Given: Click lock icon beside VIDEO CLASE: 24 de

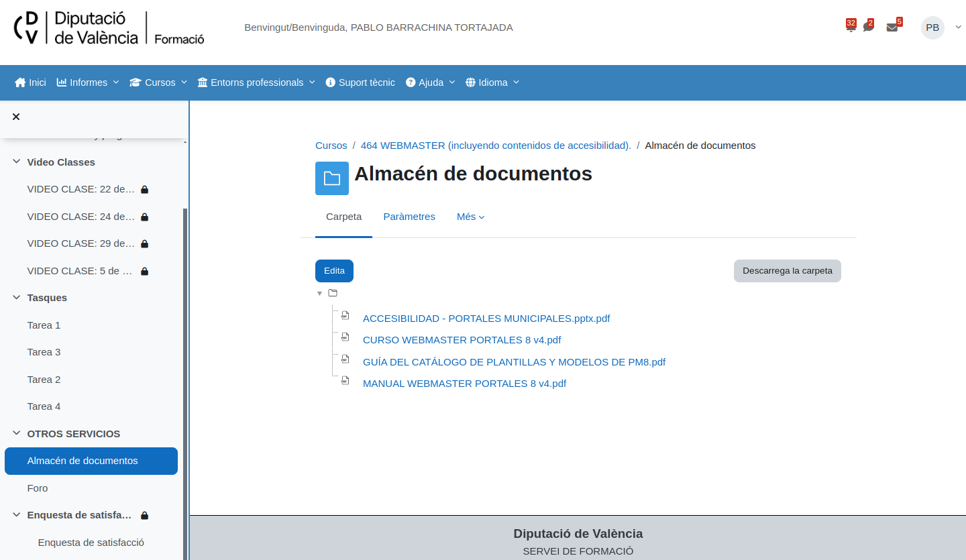Looking at the screenshot, I should tap(144, 217).
